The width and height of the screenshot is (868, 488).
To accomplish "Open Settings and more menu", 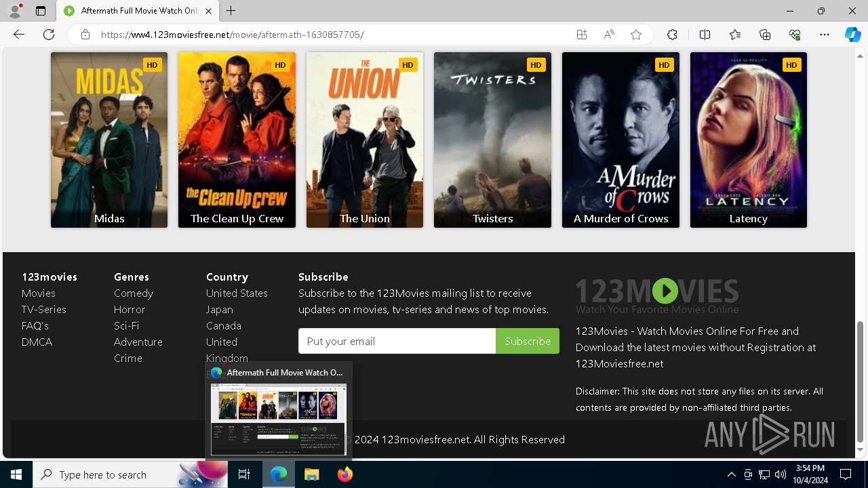I will (x=825, y=35).
